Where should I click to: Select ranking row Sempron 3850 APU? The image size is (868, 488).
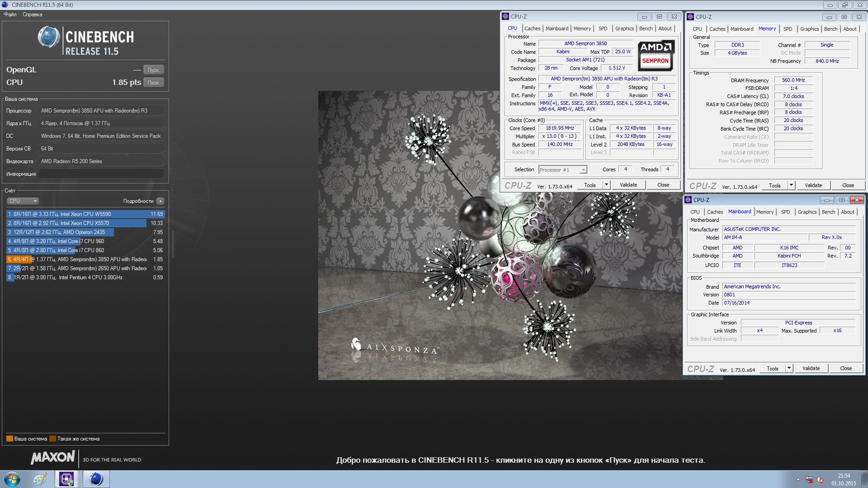[x=85, y=259]
